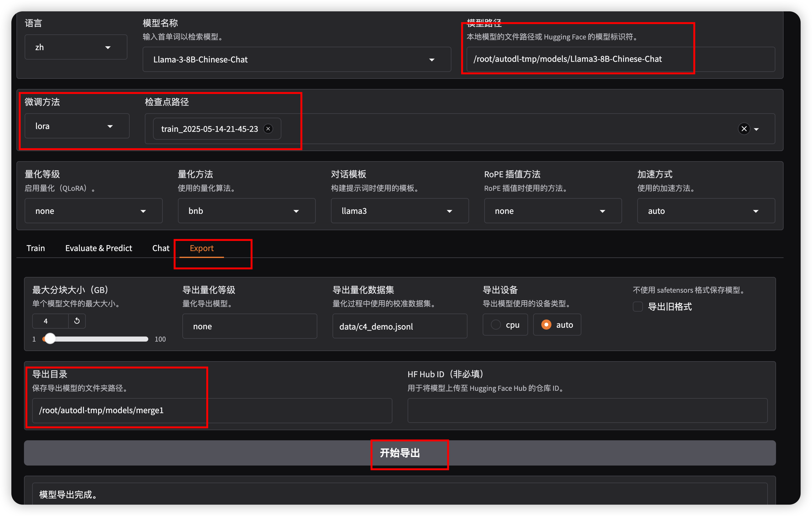The image size is (812, 516).
Task: Expand the 模型名称 Llama-3-8B-Chinese-Chat dropdown
Action: tap(297, 60)
